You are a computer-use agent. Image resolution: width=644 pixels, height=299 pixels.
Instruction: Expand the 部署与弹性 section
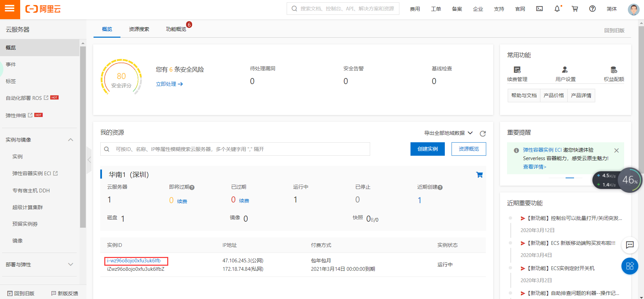coord(71,264)
